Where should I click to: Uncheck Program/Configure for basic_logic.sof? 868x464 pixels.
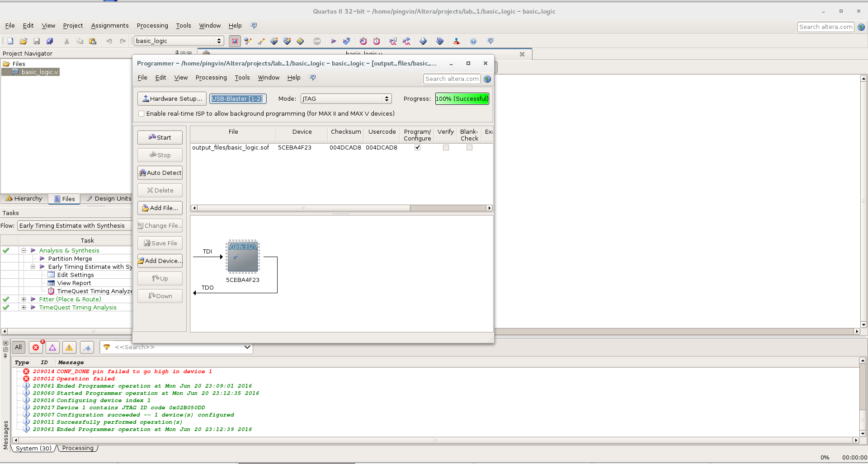(x=418, y=148)
